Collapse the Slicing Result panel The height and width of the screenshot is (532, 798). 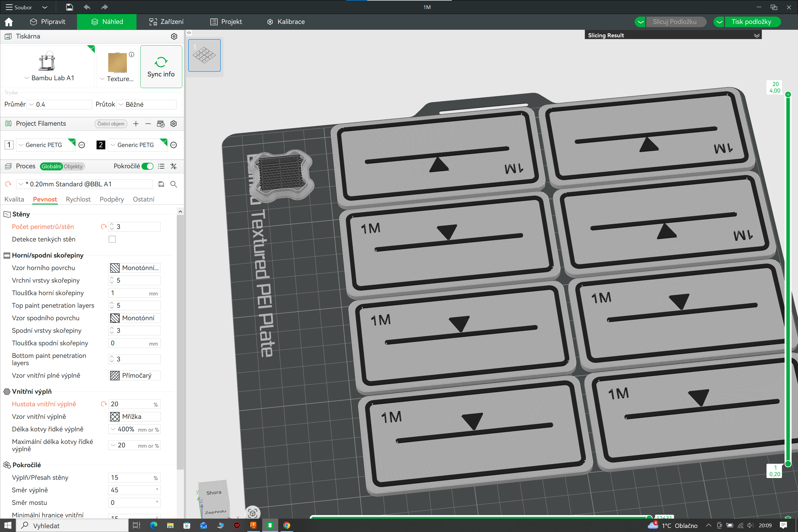(x=757, y=35)
